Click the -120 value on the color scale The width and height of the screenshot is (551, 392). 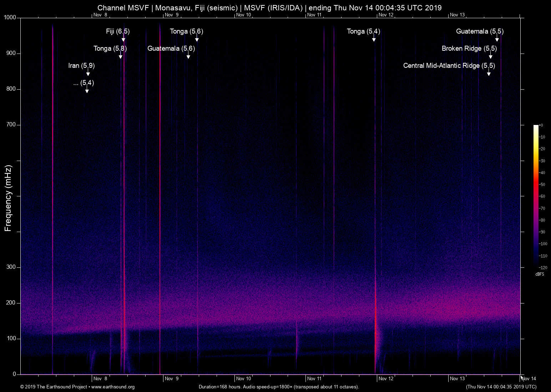pos(543,267)
